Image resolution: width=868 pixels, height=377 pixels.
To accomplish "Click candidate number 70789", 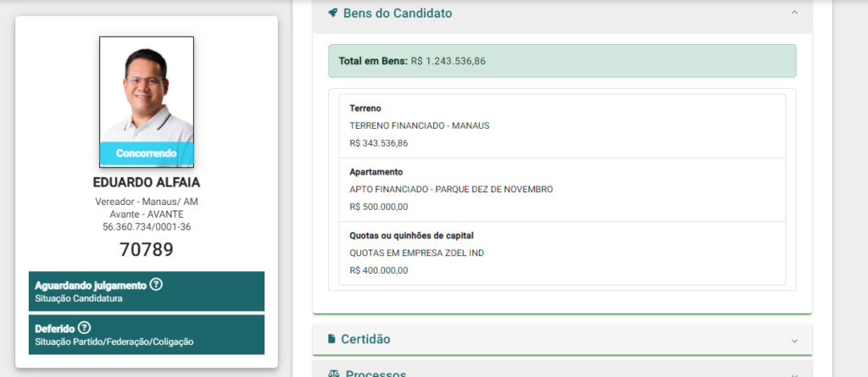I will click(x=147, y=250).
